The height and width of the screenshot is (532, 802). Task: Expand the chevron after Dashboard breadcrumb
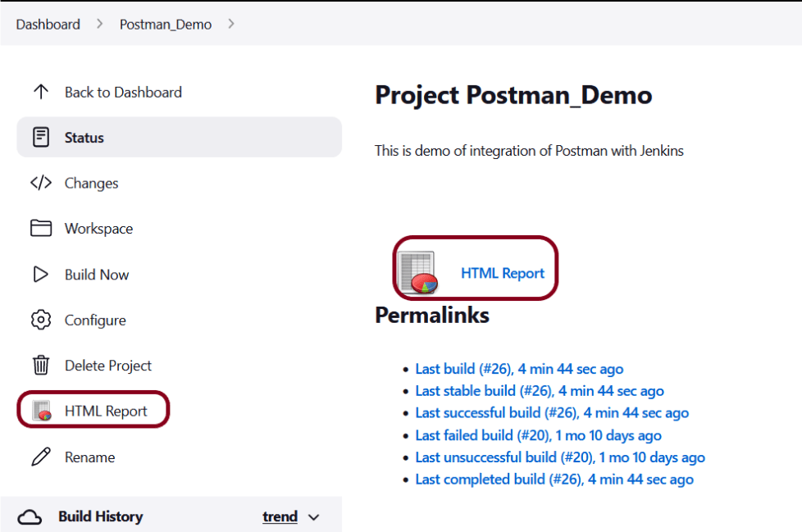(x=100, y=24)
